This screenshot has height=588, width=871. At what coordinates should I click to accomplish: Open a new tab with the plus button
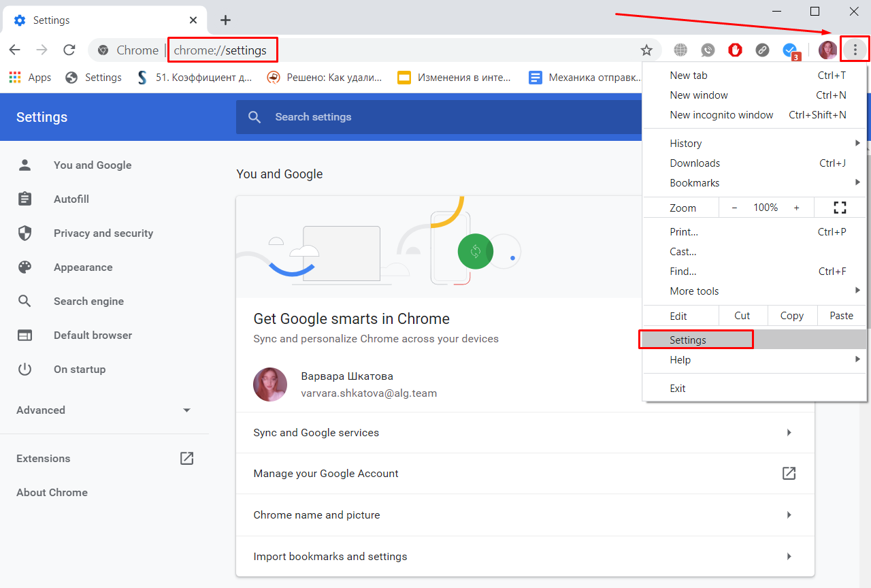click(225, 20)
